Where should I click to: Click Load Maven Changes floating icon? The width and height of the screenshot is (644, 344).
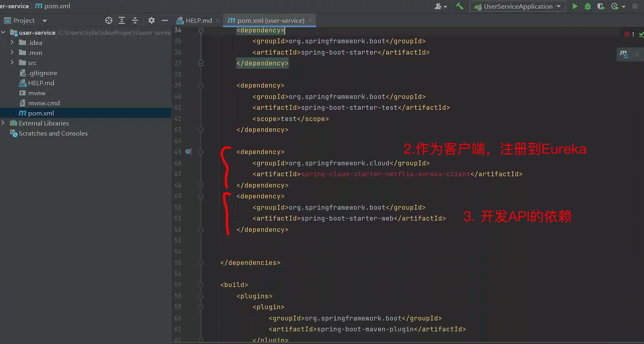[624, 54]
